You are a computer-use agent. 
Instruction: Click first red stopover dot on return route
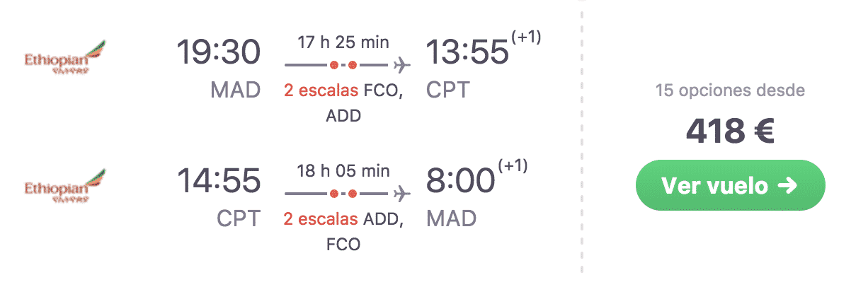click(x=333, y=193)
